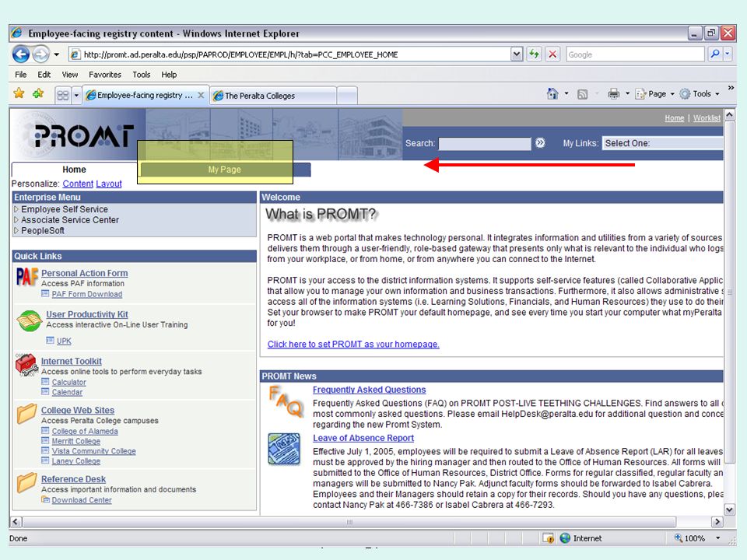Click the magnifier search icon
The image size is (747, 560).
[714, 54]
